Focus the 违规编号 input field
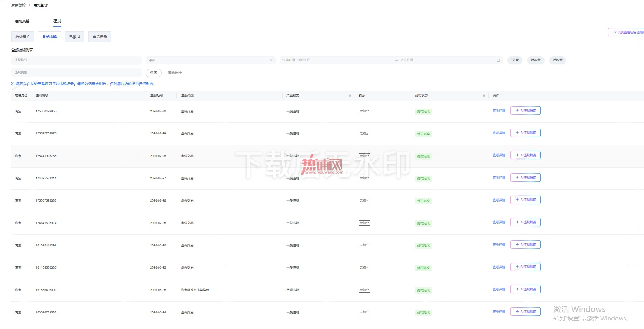Screen dimensions: 644x329 click(x=76, y=60)
